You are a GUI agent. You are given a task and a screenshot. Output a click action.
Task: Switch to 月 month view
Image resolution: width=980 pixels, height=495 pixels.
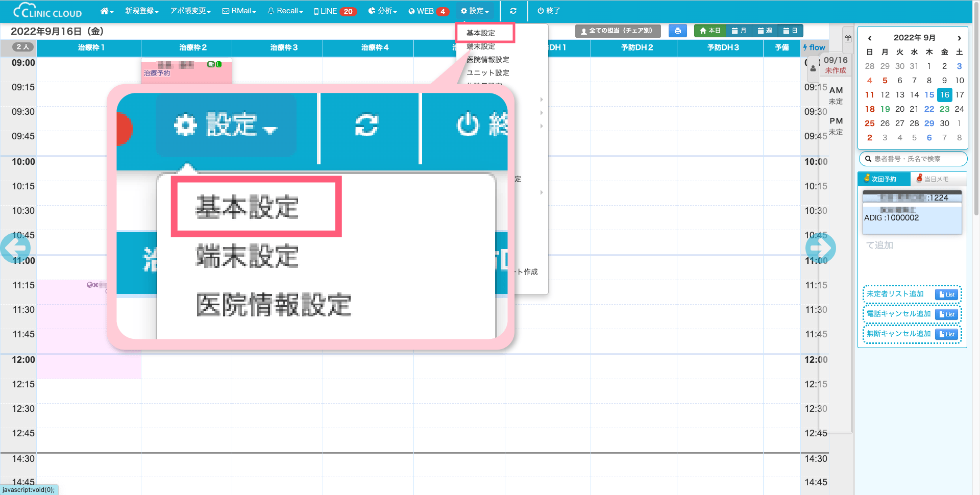point(739,31)
